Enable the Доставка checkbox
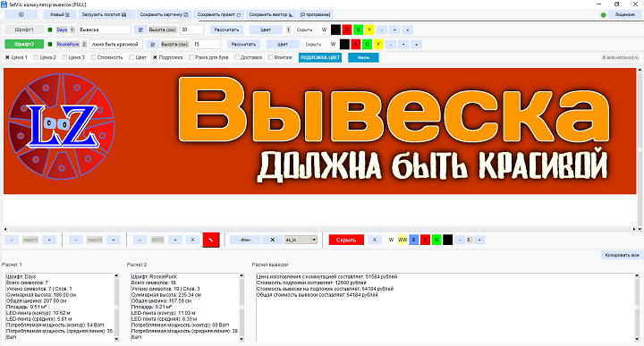The image size is (644, 346). (x=236, y=57)
